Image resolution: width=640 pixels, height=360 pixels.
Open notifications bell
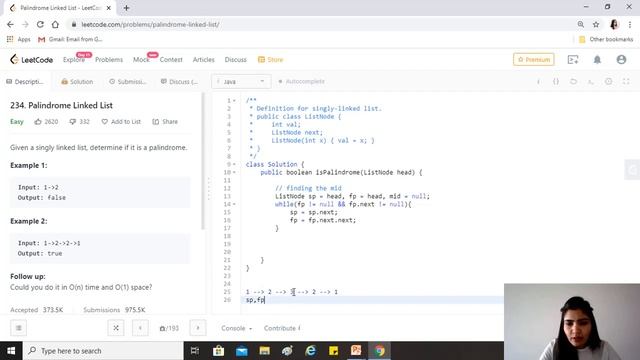click(x=597, y=60)
